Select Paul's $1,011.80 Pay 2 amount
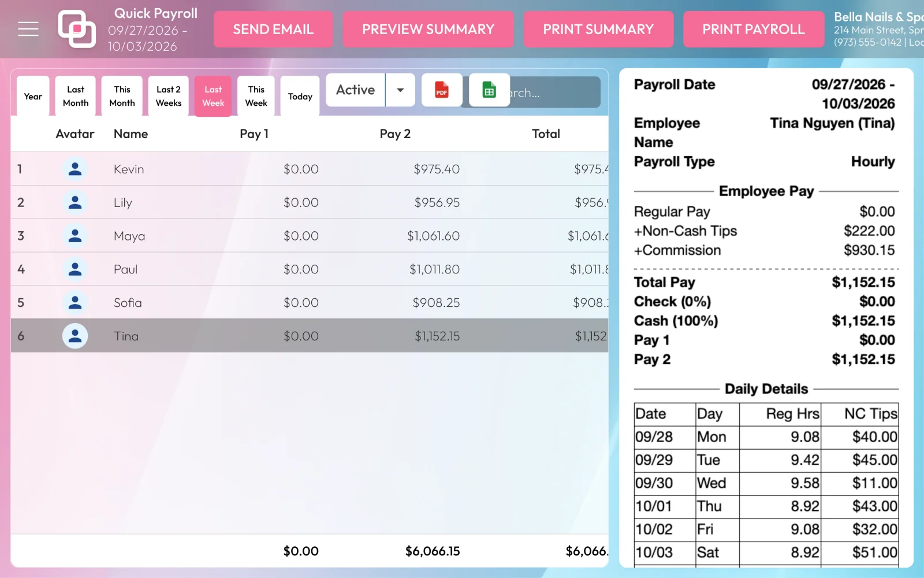Screen dimensions: 924x578 point(435,269)
